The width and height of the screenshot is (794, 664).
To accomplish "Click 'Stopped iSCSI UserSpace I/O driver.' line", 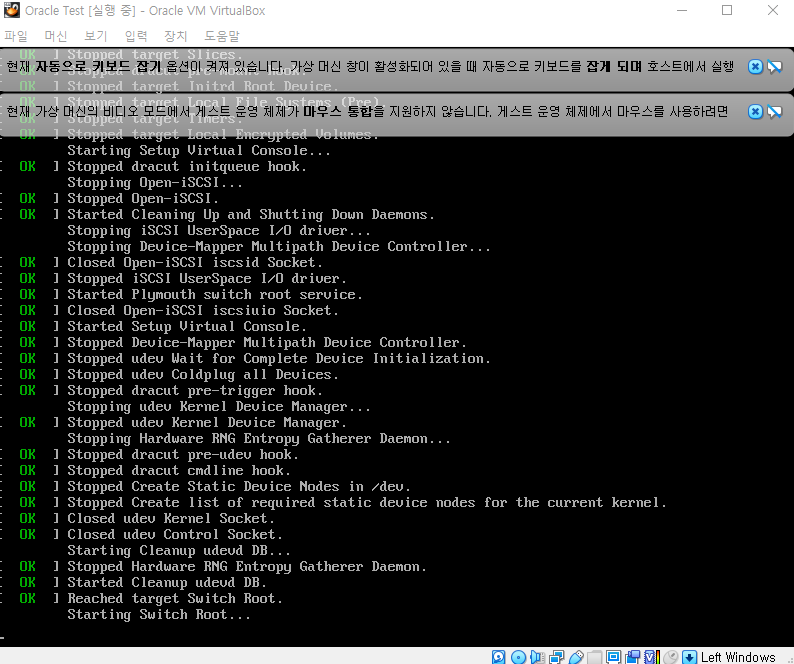I will pyautogui.click(x=207, y=279).
